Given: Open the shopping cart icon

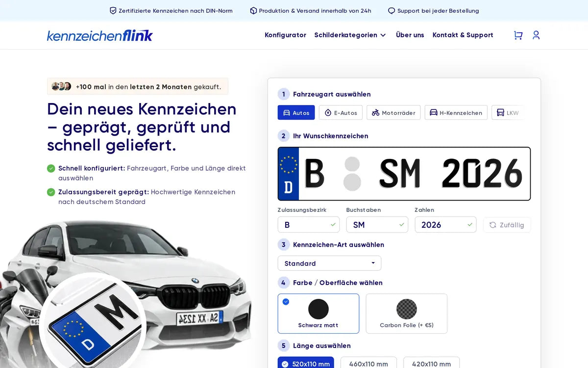Looking at the screenshot, I should click(x=518, y=35).
